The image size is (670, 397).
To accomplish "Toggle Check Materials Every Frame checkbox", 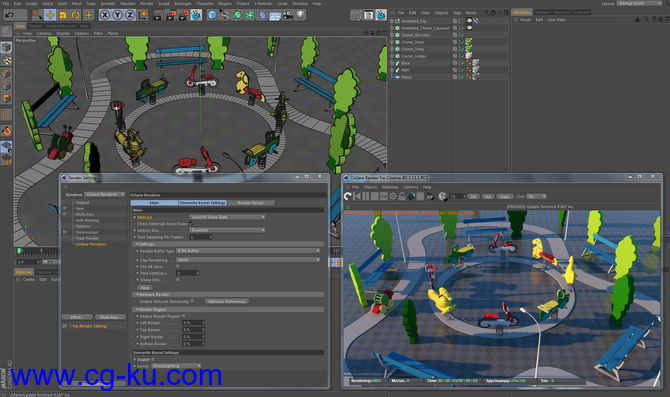I will 191,223.
